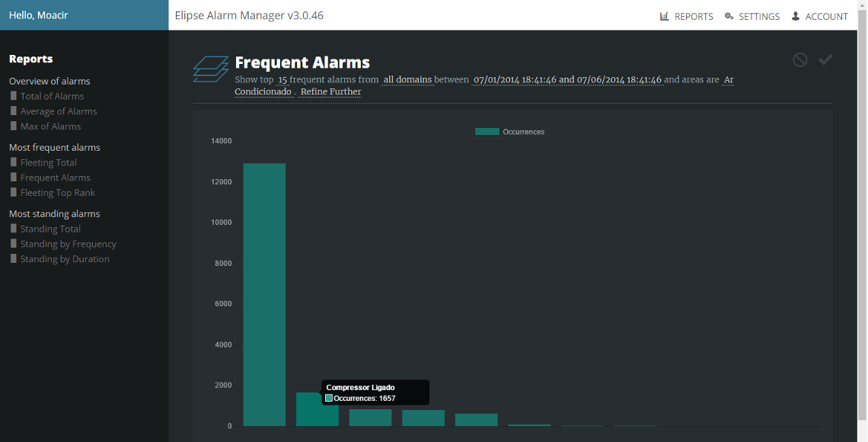Viewport: 868px width, 442px height.
Task: Click the document icon beside Total of Alarms
Action: (x=13, y=96)
